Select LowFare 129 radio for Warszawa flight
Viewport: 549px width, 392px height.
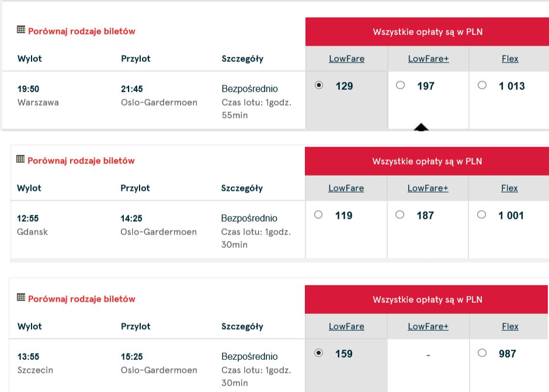[x=319, y=85]
